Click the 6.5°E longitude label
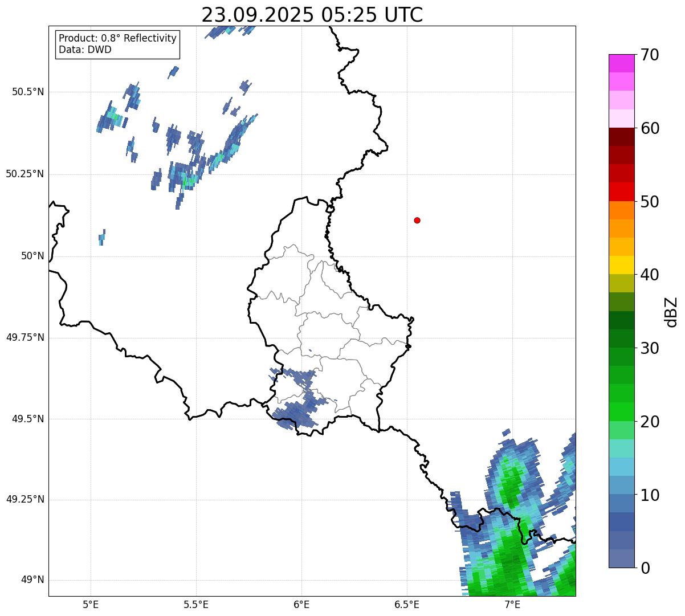This screenshot has height=616, width=685. 407,605
